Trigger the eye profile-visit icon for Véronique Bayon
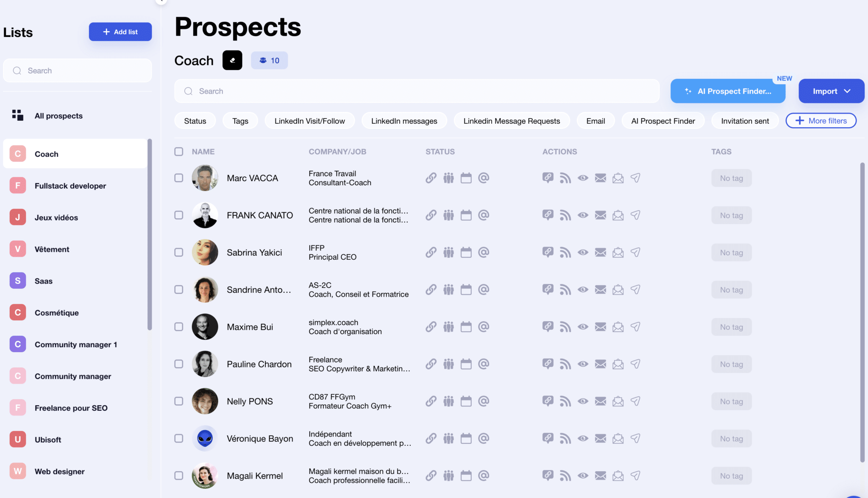This screenshot has height=498, width=868. pos(583,438)
